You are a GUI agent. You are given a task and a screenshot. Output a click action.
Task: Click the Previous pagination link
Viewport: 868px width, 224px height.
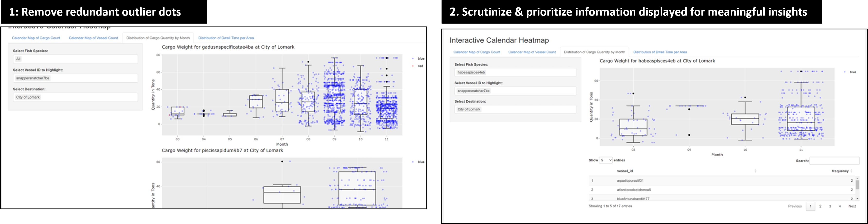pyautogui.click(x=795, y=206)
